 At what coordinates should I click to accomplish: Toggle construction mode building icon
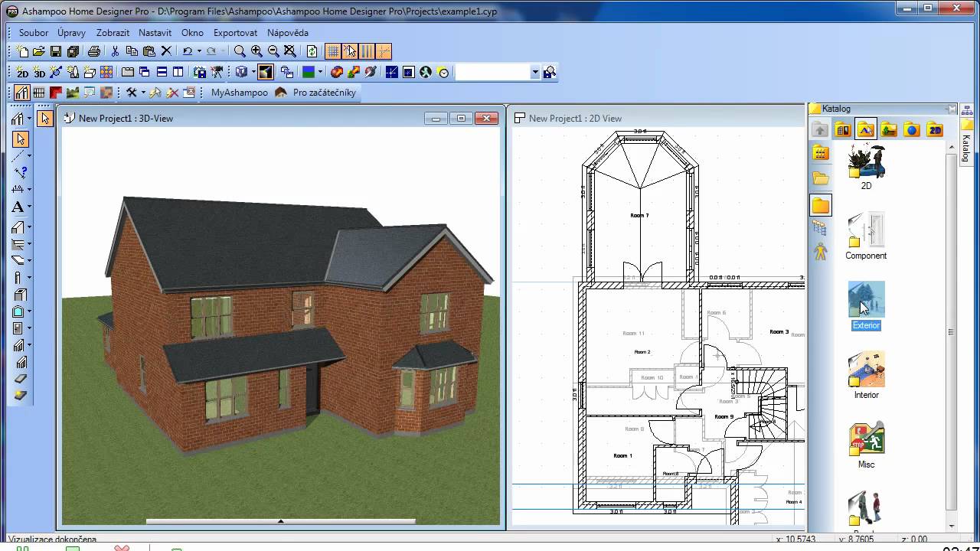22,93
